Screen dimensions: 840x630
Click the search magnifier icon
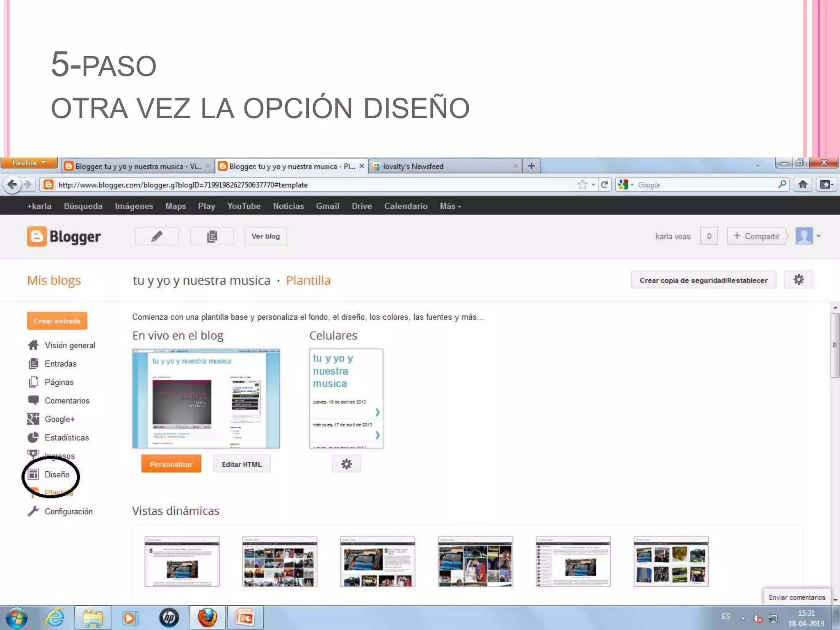point(782,185)
